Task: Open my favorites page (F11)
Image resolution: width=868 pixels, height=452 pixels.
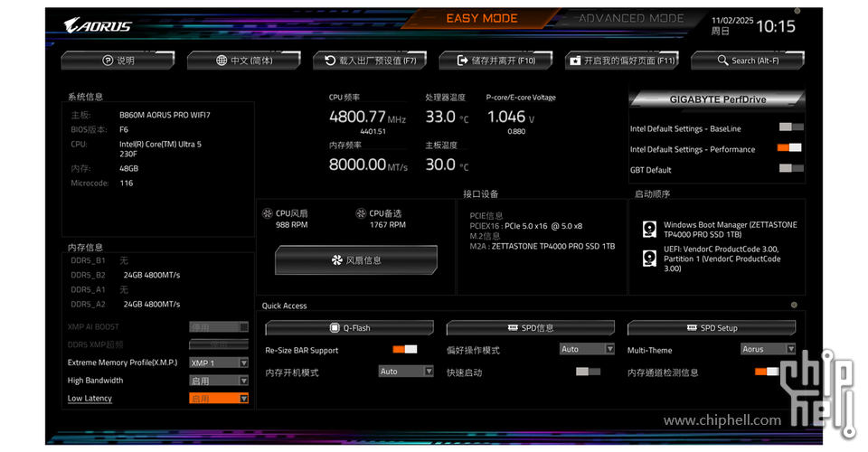Action: tap(622, 61)
